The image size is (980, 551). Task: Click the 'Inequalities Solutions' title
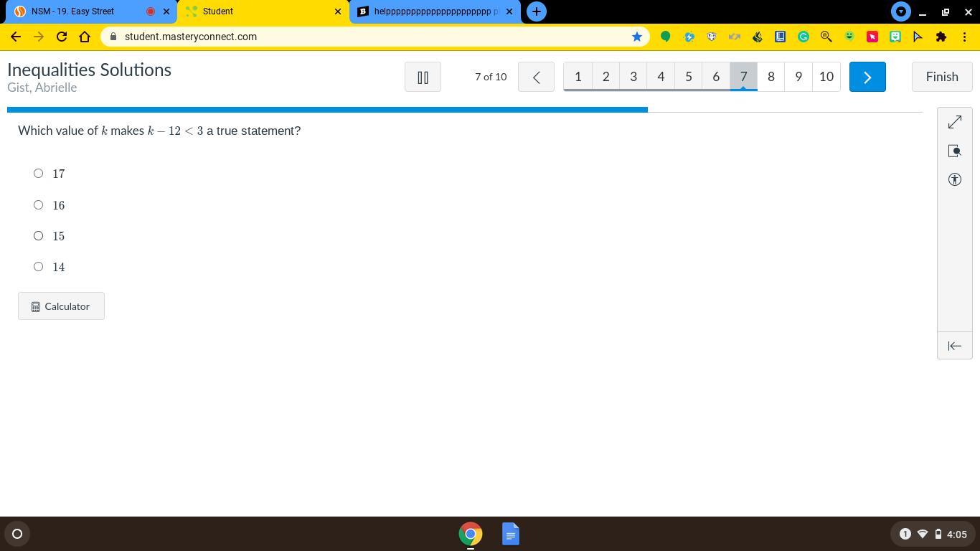[x=89, y=70]
